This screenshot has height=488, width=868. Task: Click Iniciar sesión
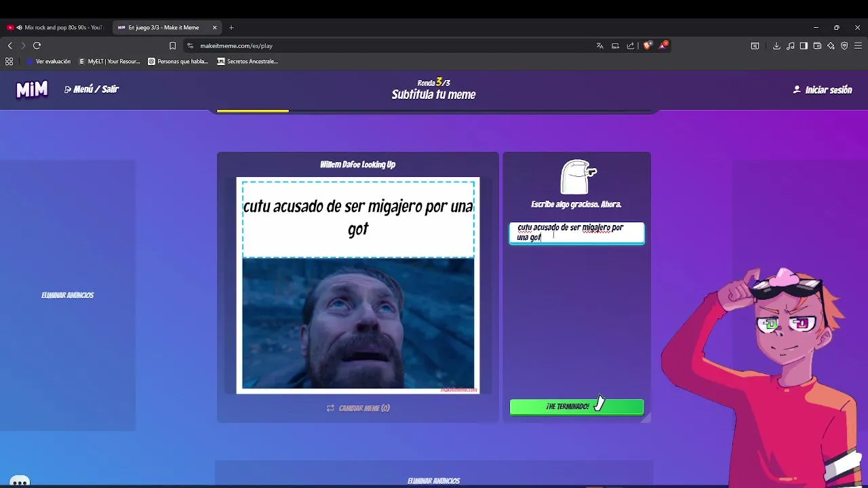point(823,89)
